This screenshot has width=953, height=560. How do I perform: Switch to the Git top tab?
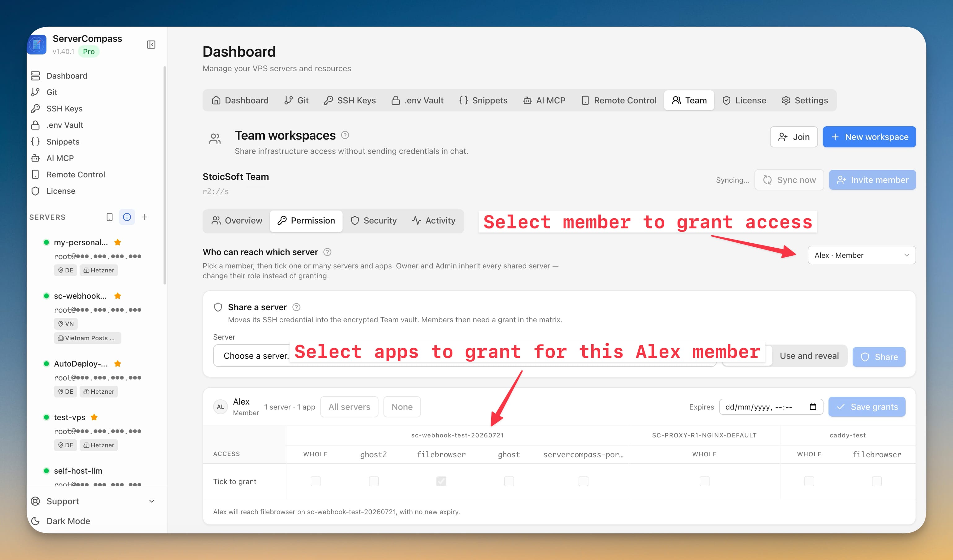(x=296, y=100)
